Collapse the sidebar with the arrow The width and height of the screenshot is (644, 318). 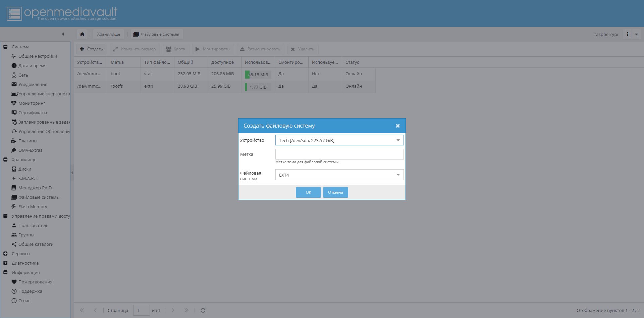pos(63,34)
